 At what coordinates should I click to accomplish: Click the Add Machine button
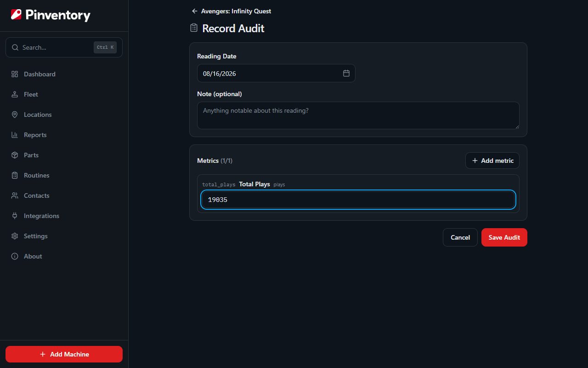(x=64, y=354)
